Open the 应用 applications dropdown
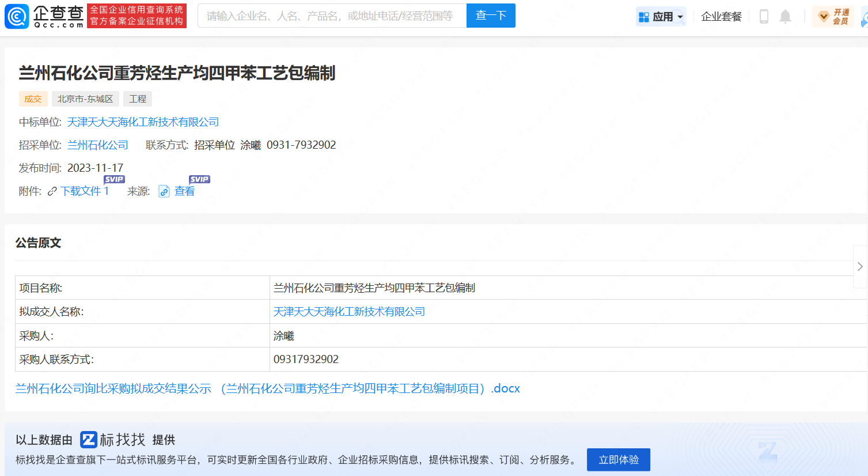This screenshot has width=868, height=476. click(661, 17)
